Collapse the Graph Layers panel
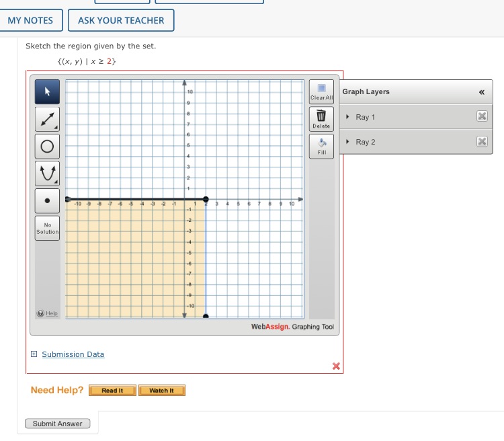504x441 pixels. coord(482,92)
